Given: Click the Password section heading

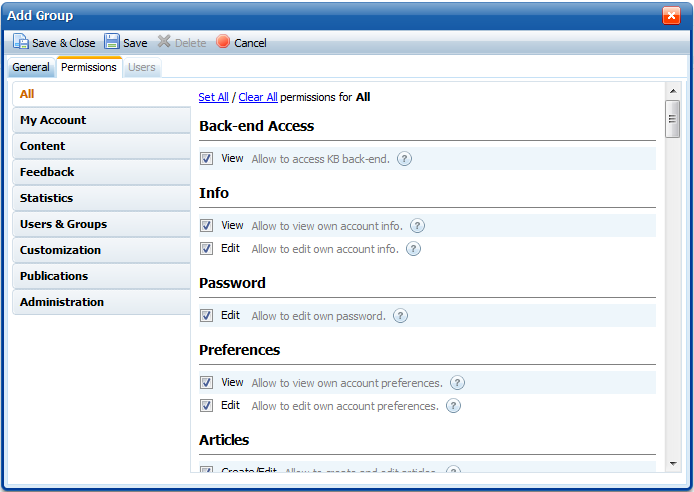Looking at the screenshot, I should [232, 283].
